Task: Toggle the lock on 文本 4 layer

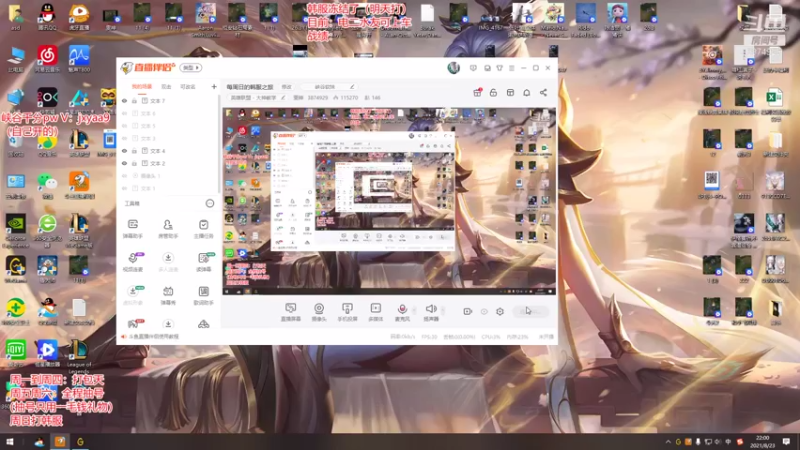Action: [135, 151]
